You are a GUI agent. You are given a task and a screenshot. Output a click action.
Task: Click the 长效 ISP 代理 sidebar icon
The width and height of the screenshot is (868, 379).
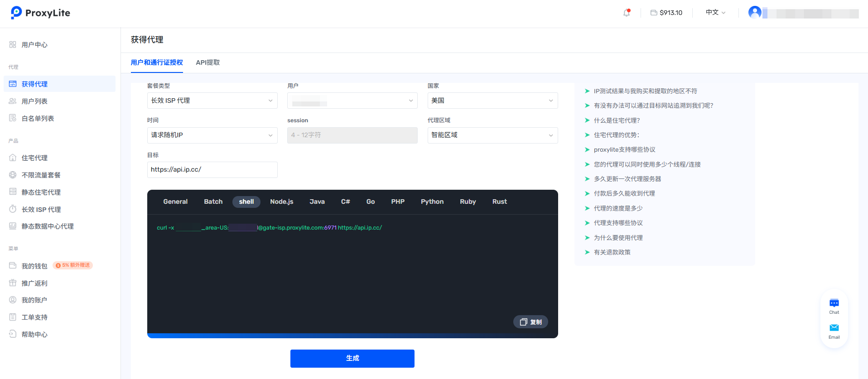coord(13,209)
